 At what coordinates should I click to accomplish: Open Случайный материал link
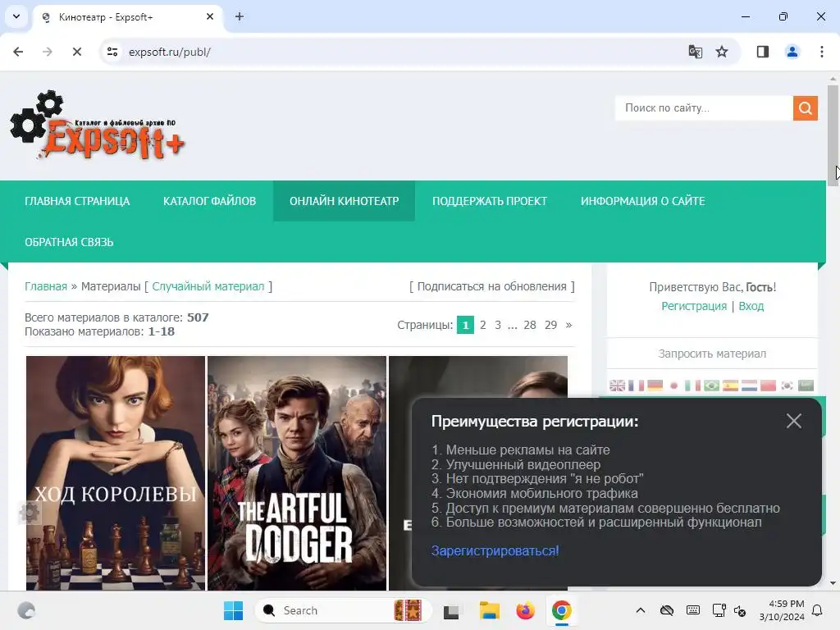click(x=208, y=286)
